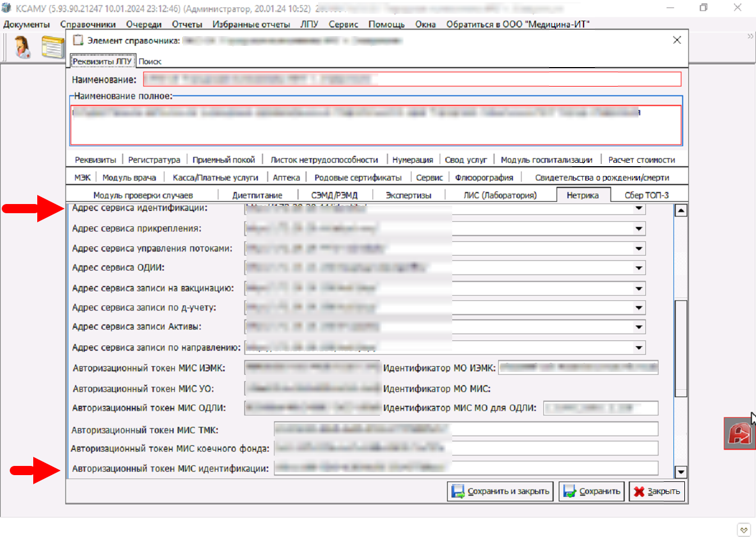
Task: Switch to the Поиск tab
Action: pos(150,61)
